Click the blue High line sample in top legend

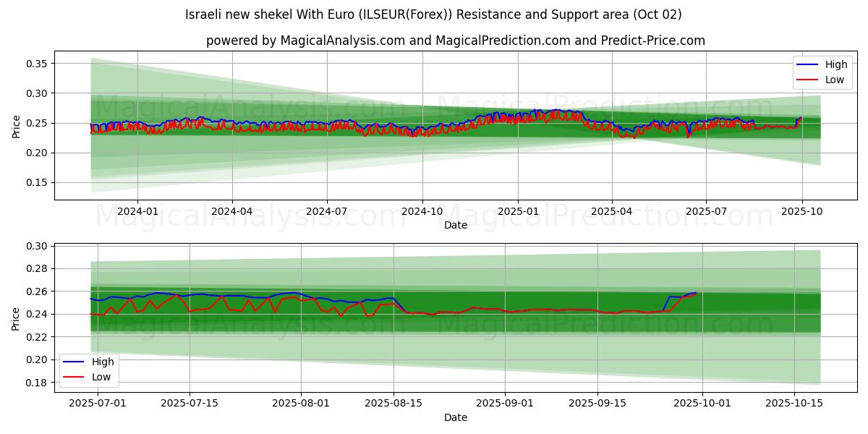808,64
